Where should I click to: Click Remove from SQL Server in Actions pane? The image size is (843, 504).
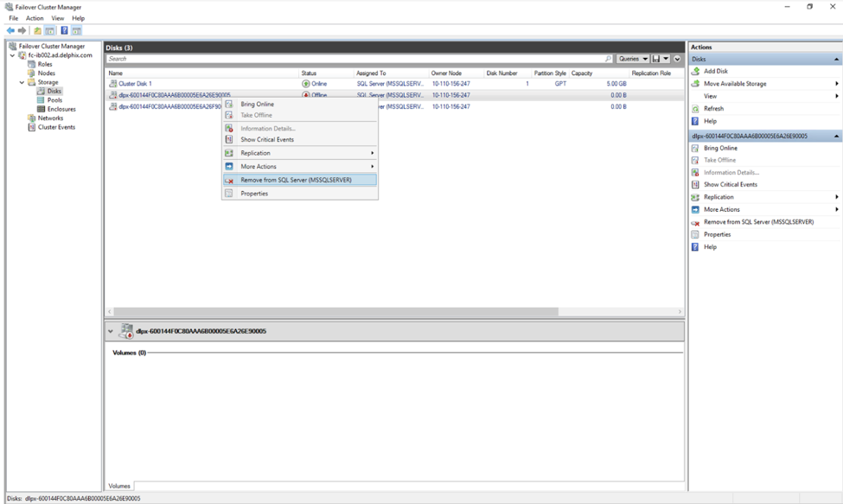pos(757,222)
